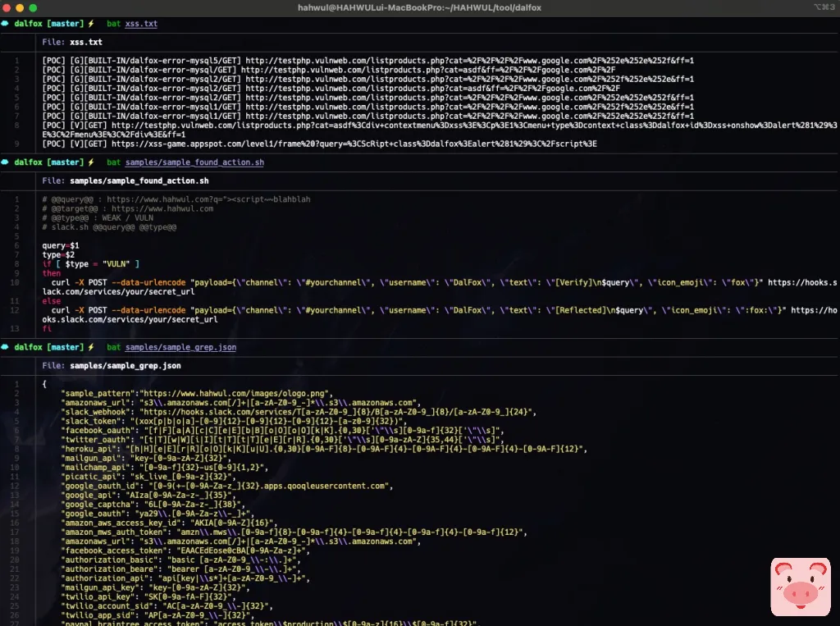Click the 'File: samples/sample_found_action.sh' header

click(126, 180)
